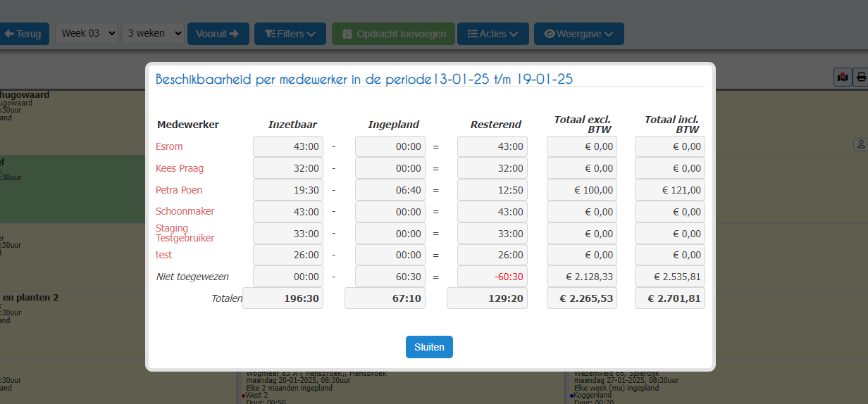
Task: Click Niet toegewezen Inzetbaar field 00:00
Action: click(x=288, y=277)
